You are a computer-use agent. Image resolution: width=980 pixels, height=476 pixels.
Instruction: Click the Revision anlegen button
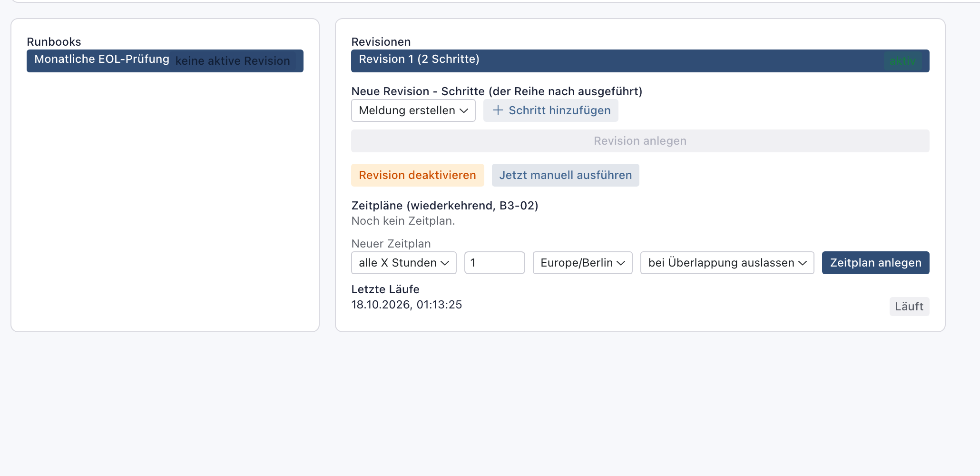[x=640, y=141]
